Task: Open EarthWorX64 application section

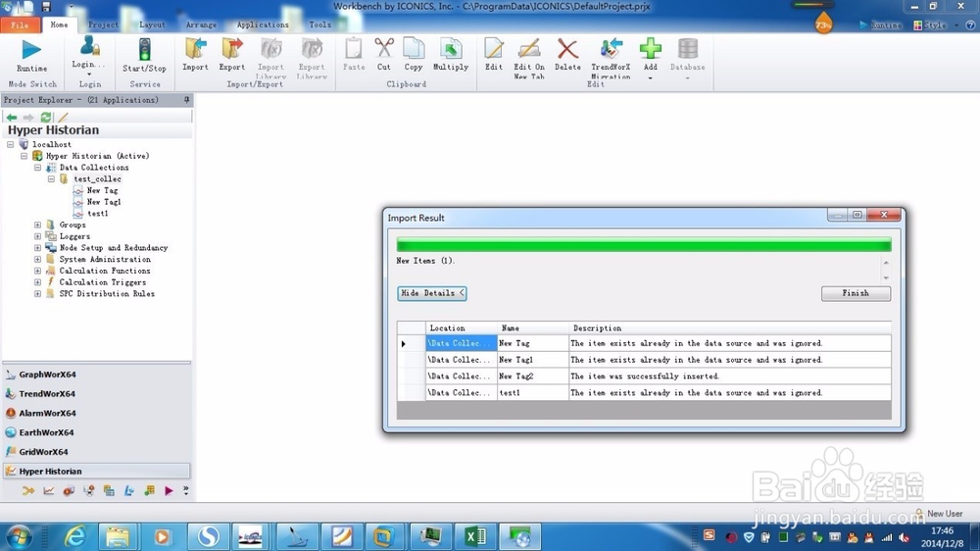Action: [97, 432]
